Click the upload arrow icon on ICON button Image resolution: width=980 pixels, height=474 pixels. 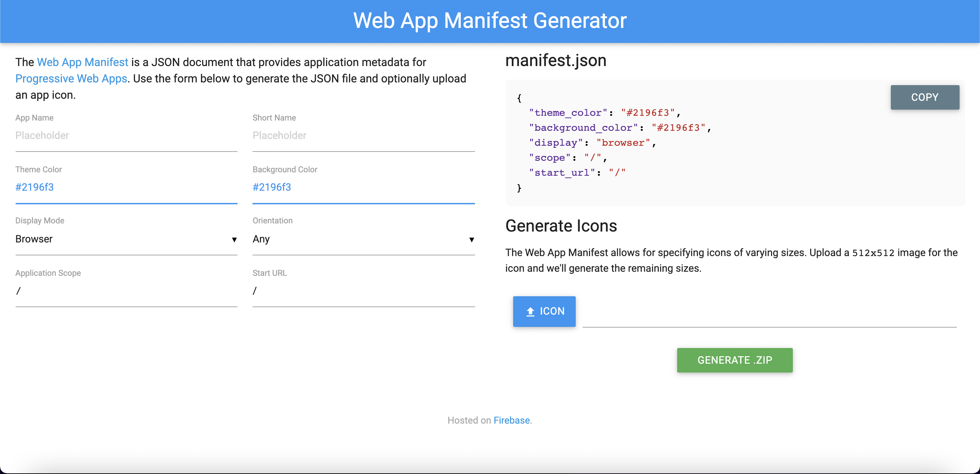(530, 312)
